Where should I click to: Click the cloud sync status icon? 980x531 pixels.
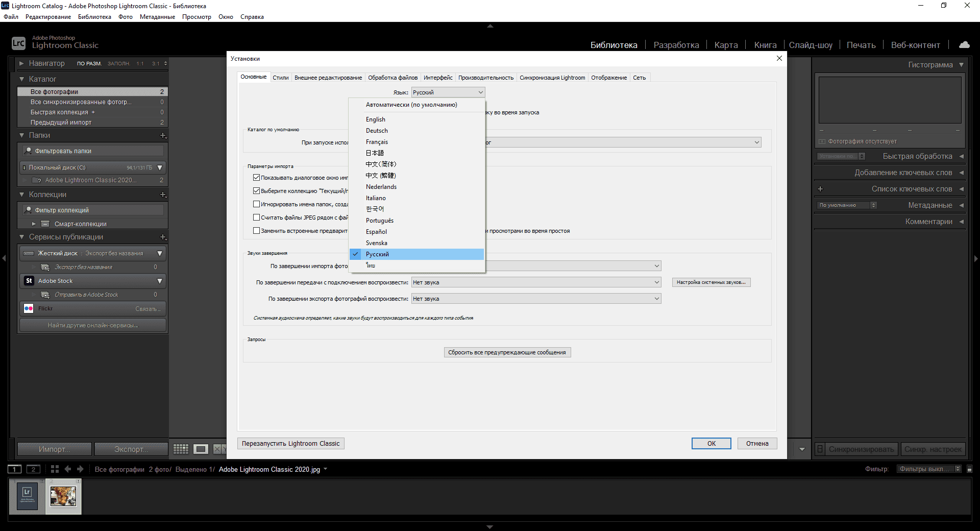(x=964, y=45)
